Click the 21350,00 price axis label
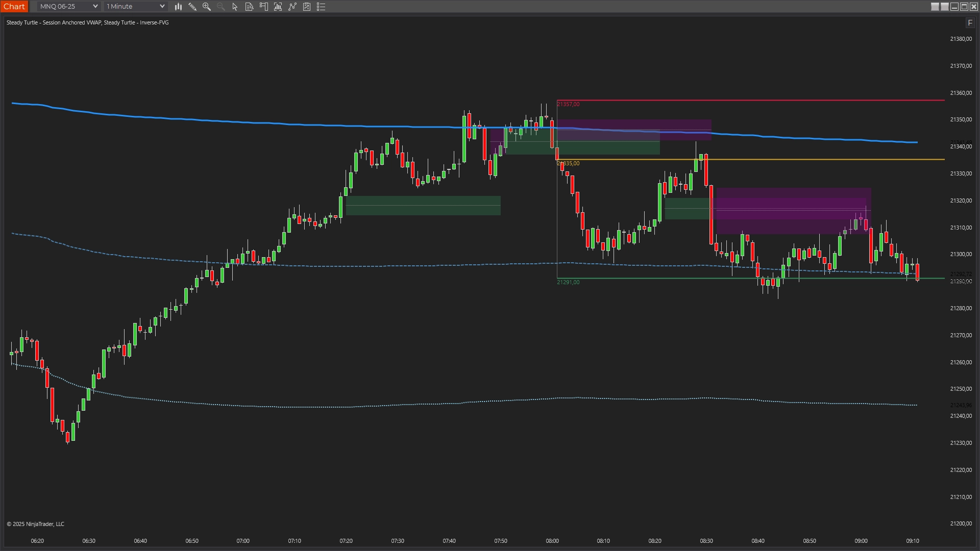 pyautogui.click(x=961, y=119)
